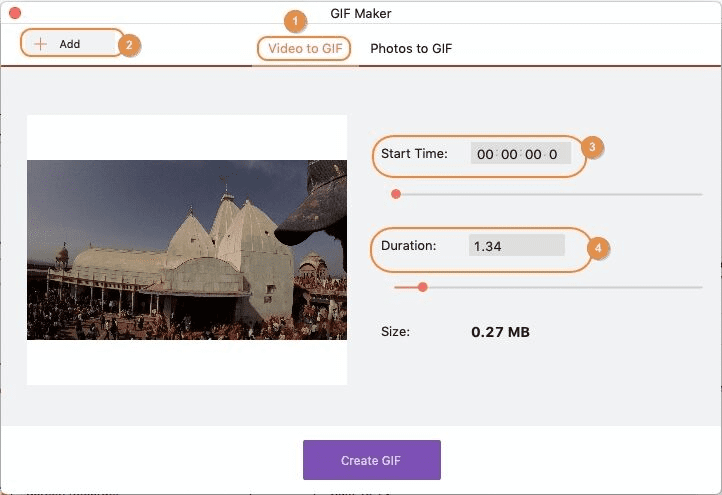Switch to the Video to GIF tab
Image resolution: width=722 pixels, height=495 pixels.
pyautogui.click(x=305, y=48)
